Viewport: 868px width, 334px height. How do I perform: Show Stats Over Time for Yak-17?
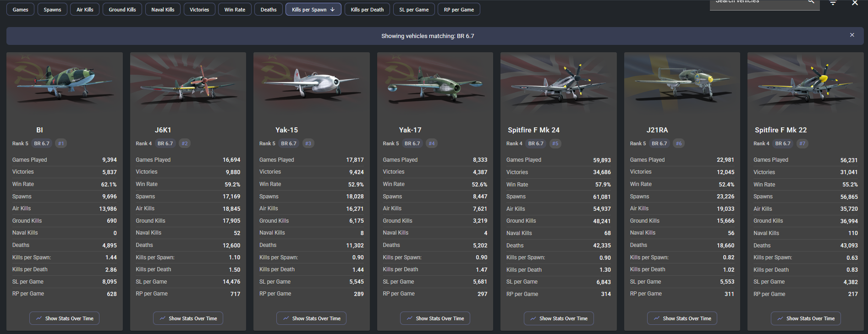click(x=435, y=318)
